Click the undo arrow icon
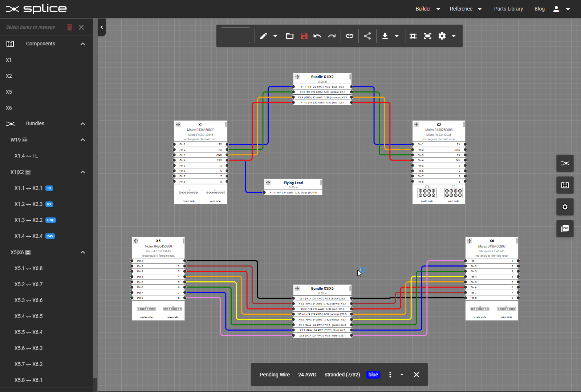 click(317, 36)
